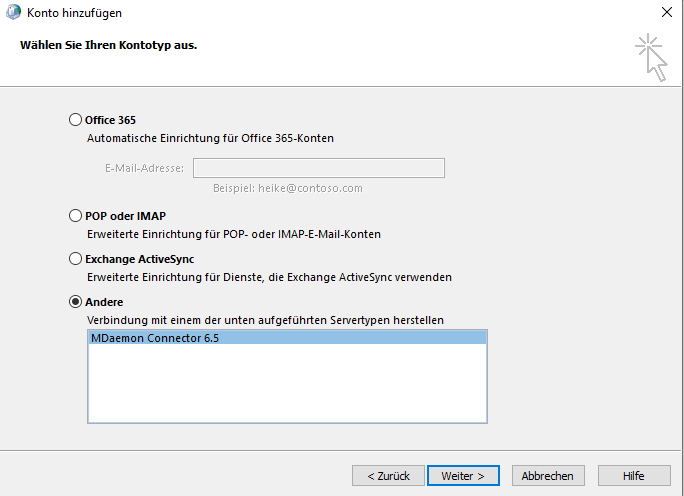The image size is (684, 496).
Task: Click the Abbrechen button
Action: click(548, 476)
